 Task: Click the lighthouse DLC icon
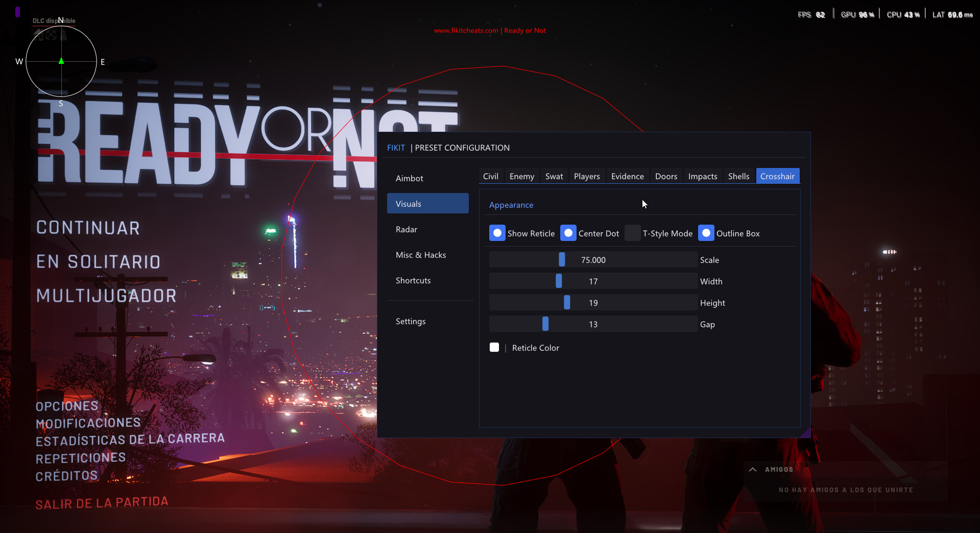tap(63, 34)
